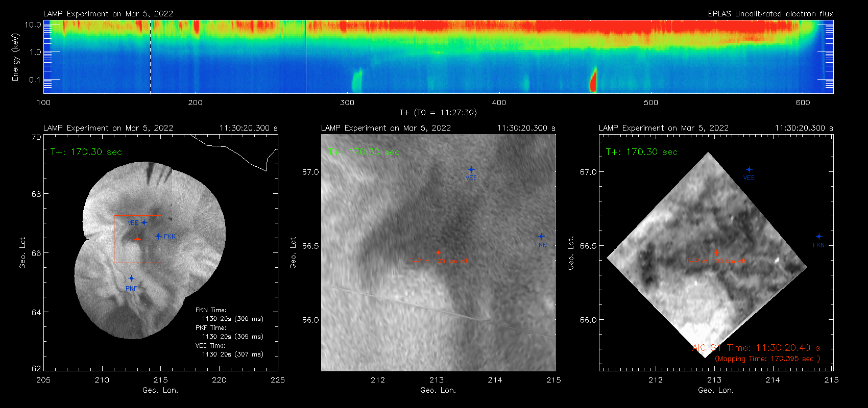Image resolution: width=868 pixels, height=408 pixels.
Task: Click the right panel's '11:30:20.300 s' timestamp
Action: 804,128
